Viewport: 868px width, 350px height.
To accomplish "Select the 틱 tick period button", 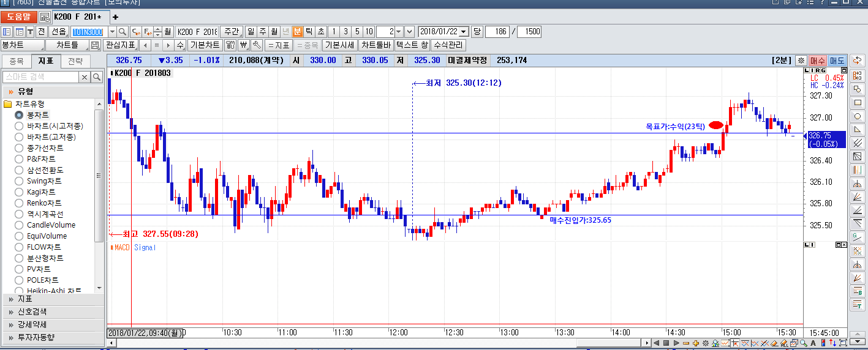I will point(309,31).
